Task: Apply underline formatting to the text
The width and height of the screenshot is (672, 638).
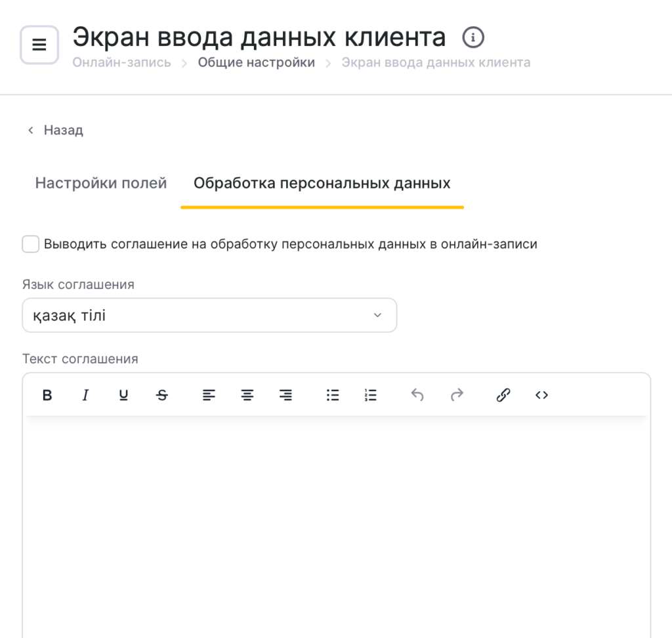Action: pyautogui.click(x=123, y=395)
